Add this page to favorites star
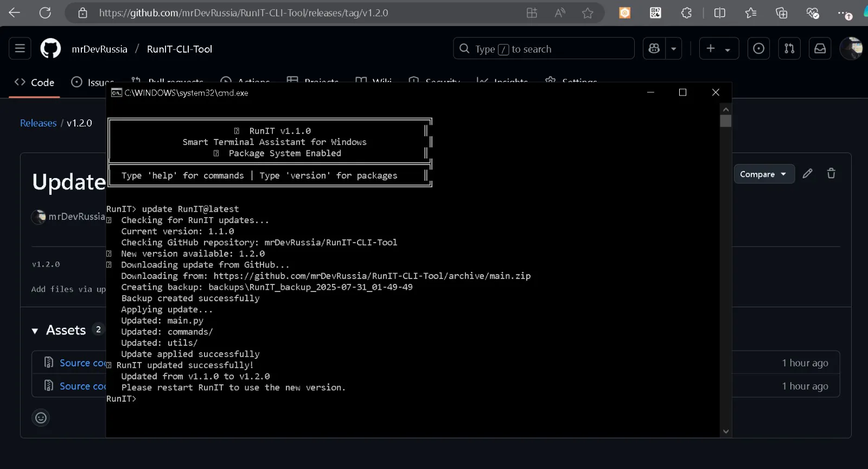 588,13
